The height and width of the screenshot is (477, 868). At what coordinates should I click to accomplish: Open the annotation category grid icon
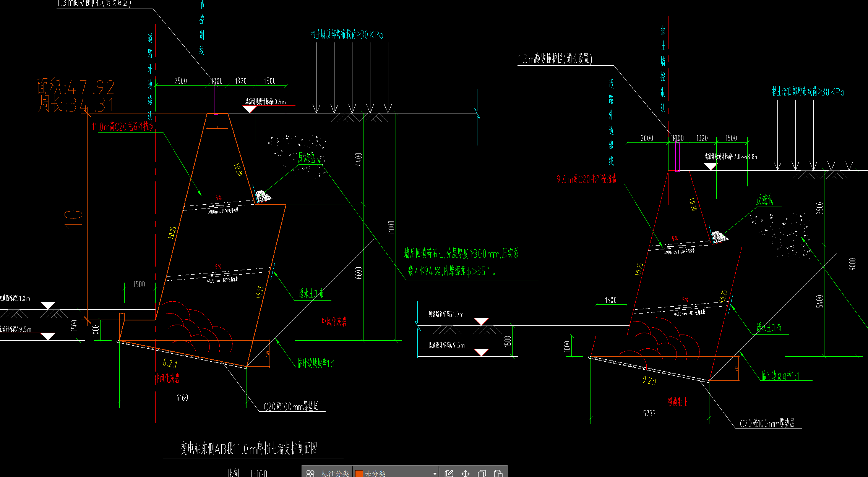point(310,473)
